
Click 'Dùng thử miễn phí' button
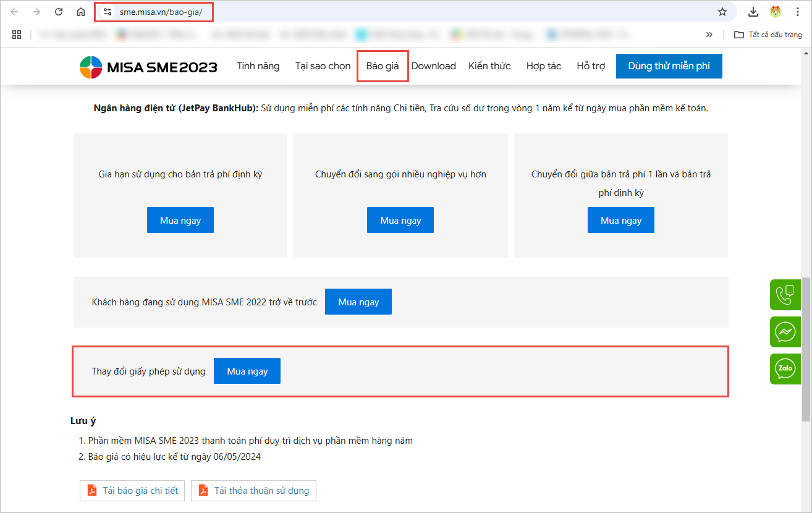(669, 66)
